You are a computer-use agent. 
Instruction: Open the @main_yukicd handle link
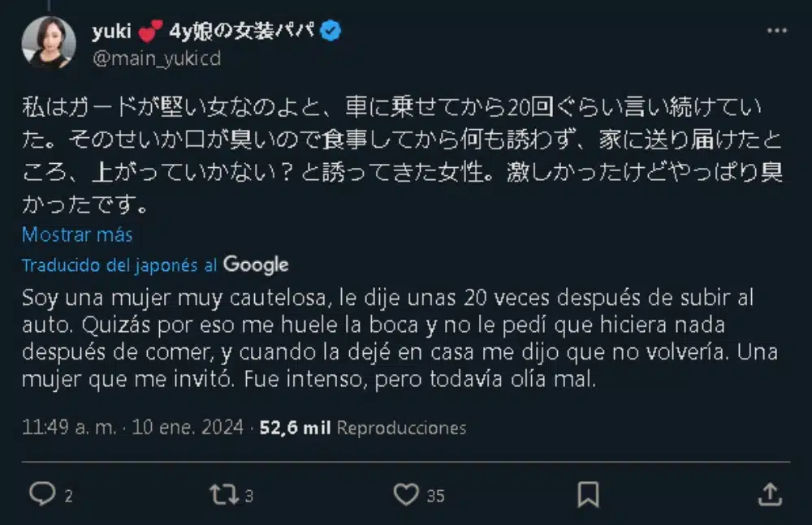pos(156,58)
